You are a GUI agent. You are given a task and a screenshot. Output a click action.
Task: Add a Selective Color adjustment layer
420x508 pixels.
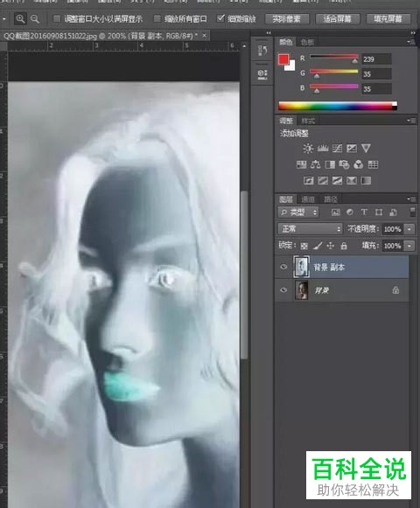352,180
